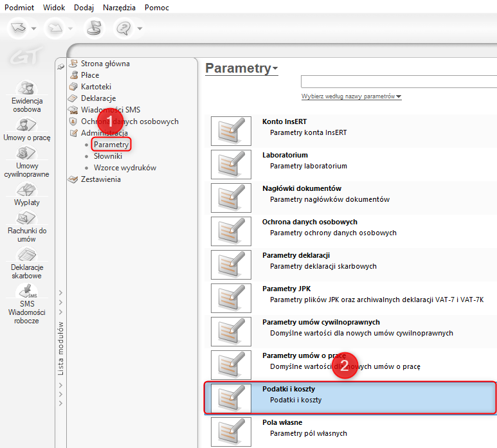Select Zestawienia in the module tree
Image resolution: width=497 pixels, height=448 pixels.
pos(100,179)
